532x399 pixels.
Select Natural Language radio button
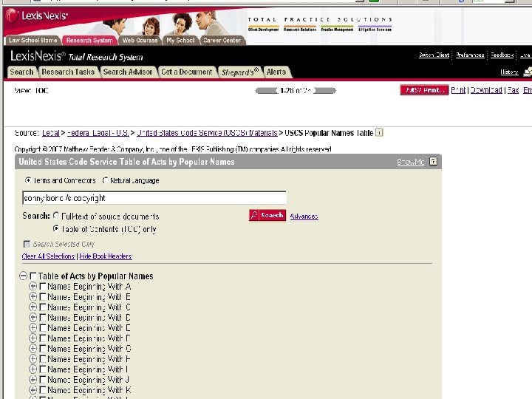tap(106, 180)
